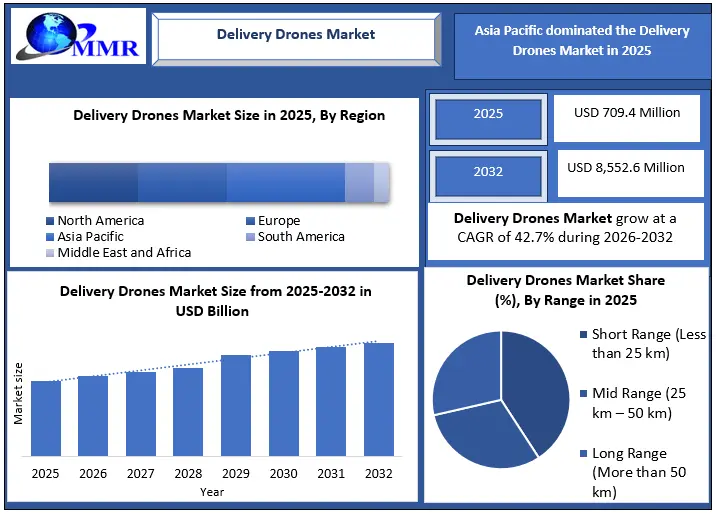Click the Asia Pacific dominated headline banner
The height and width of the screenshot is (514, 716).
tap(581, 41)
